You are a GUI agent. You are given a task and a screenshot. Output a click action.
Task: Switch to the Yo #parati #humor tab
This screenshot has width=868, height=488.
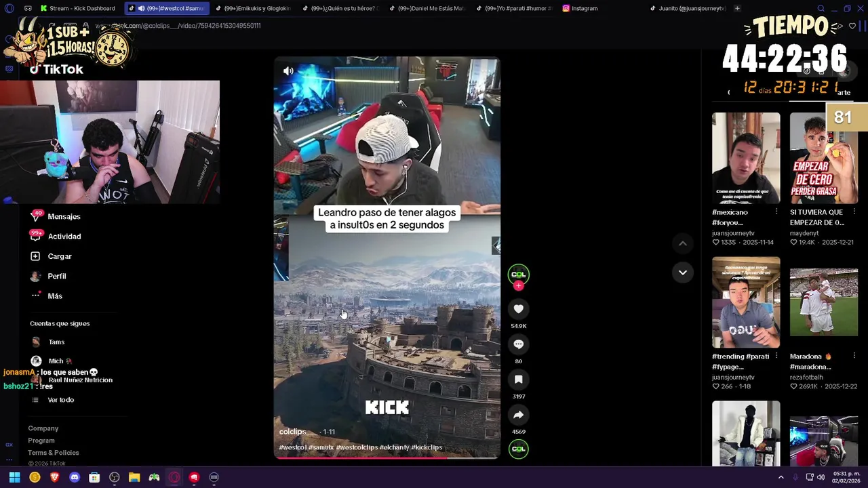point(514,8)
